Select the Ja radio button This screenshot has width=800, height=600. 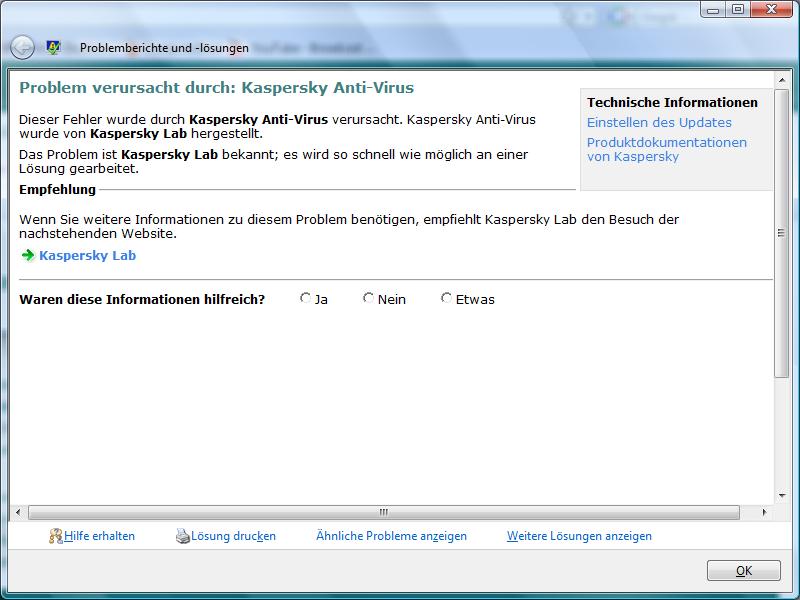point(305,297)
